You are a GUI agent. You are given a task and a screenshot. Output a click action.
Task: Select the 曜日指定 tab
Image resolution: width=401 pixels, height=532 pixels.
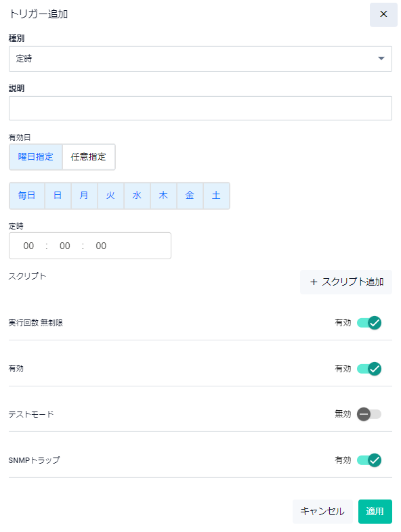[x=36, y=157]
